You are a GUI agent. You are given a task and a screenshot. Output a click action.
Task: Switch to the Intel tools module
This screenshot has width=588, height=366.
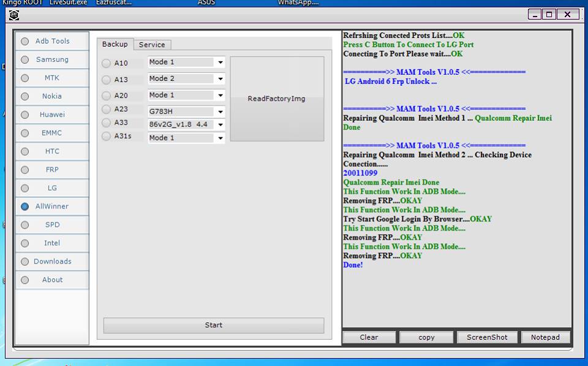(x=51, y=243)
